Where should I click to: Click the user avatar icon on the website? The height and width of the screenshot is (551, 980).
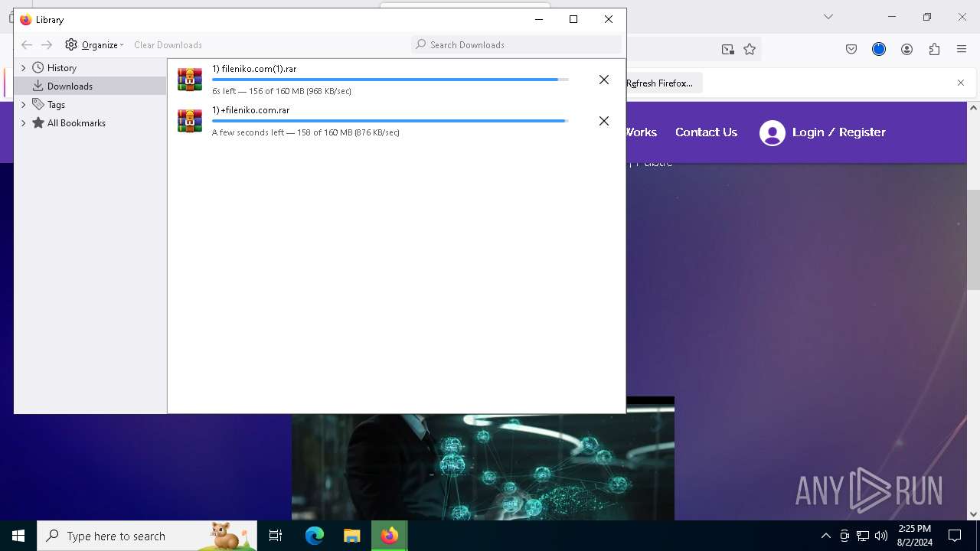pyautogui.click(x=773, y=133)
